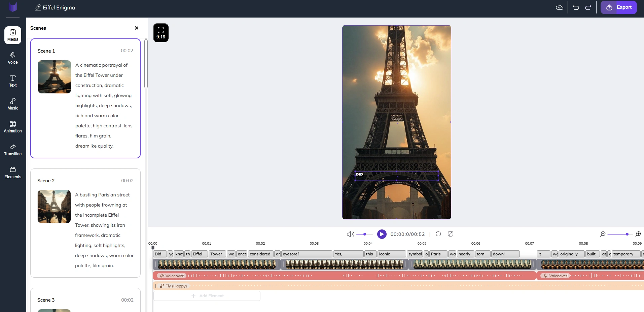Close the Scenes panel
644x312 pixels.
tap(137, 28)
